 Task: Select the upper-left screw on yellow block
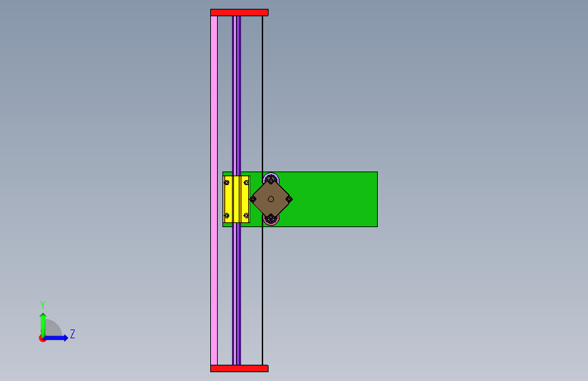(227, 182)
